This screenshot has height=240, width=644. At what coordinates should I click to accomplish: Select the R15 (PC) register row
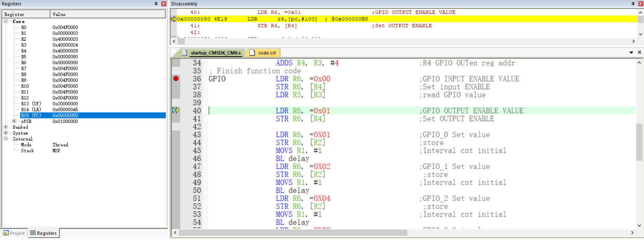pos(31,115)
